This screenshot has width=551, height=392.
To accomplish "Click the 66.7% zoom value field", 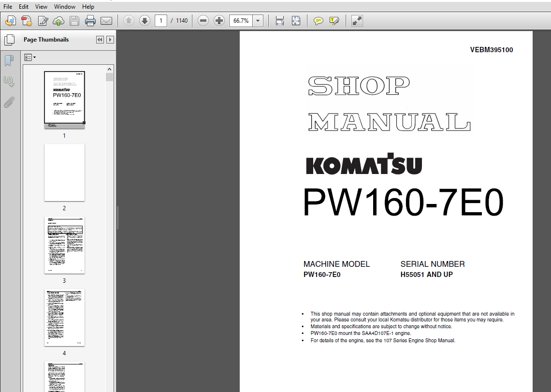I will coord(241,21).
